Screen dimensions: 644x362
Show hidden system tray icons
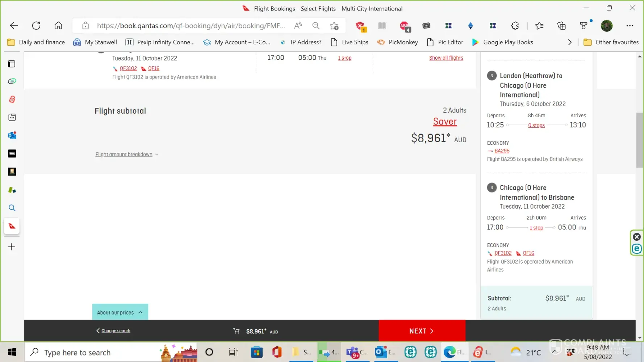(555, 352)
